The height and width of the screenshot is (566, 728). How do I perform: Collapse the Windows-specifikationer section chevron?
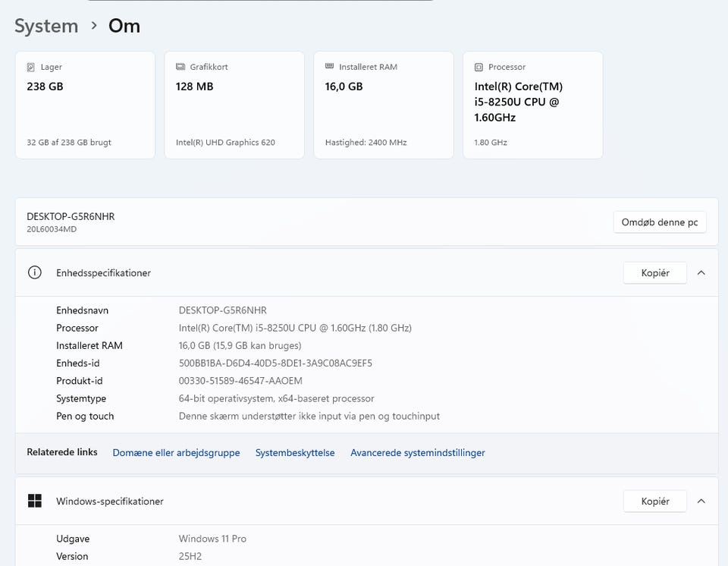[701, 501]
